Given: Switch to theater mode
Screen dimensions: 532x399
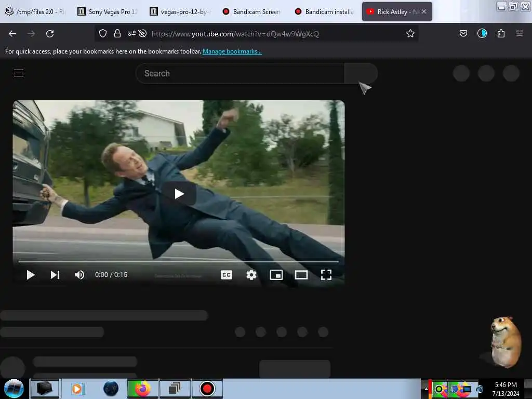Looking at the screenshot, I should point(301,275).
